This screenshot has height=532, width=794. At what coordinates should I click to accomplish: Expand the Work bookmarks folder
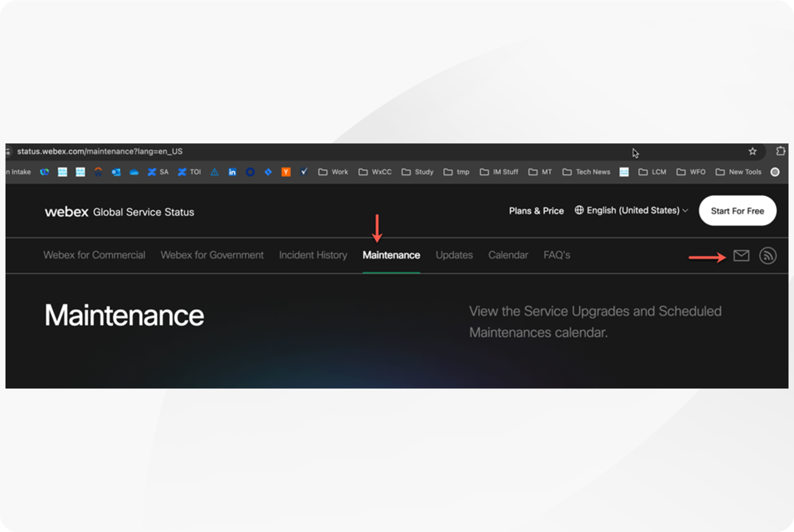point(333,172)
